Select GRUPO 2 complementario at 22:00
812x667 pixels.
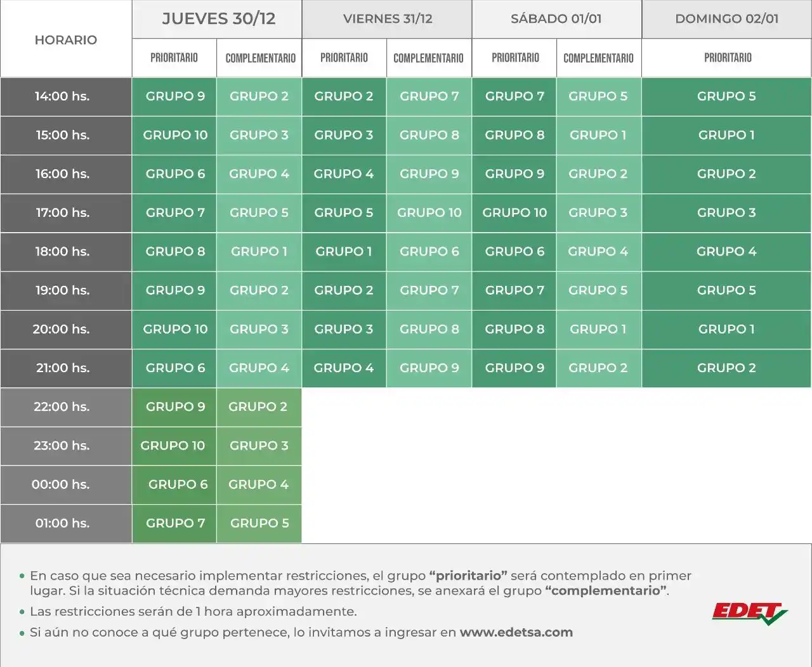point(259,407)
